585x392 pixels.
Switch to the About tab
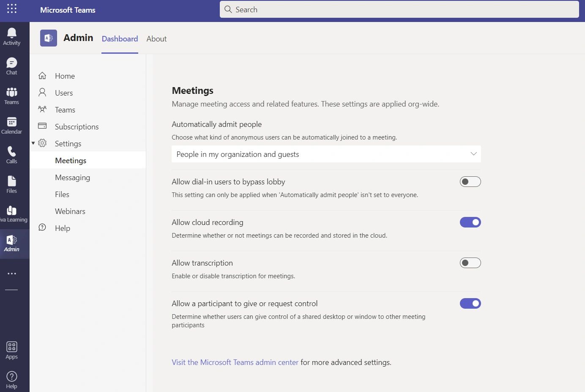(156, 39)
